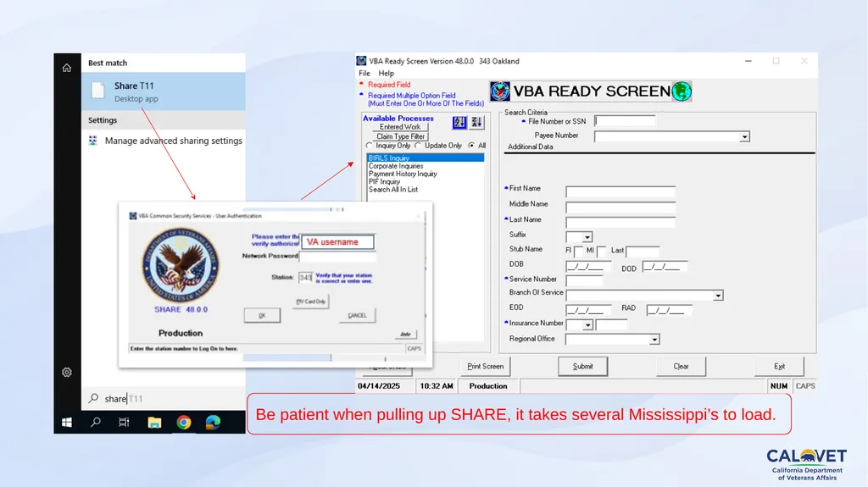Click the Station number field

(305, 277)
